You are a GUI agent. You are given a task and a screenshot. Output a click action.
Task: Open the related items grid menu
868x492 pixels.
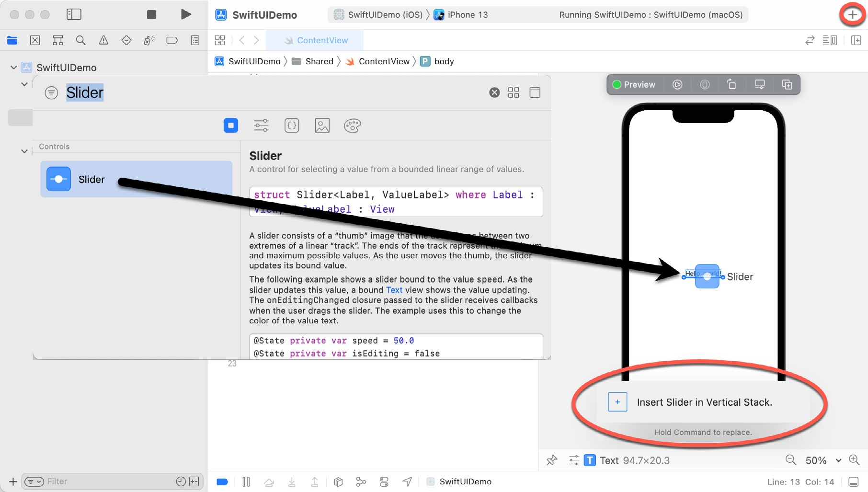pyautogui.click(x=220, y=40)
